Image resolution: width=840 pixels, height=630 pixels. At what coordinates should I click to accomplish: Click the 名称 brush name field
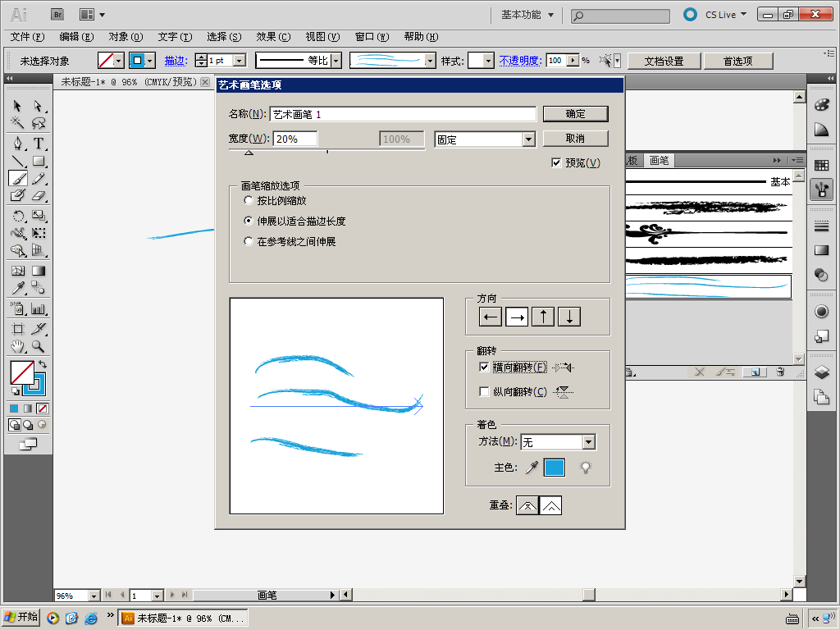pos(403,114)
